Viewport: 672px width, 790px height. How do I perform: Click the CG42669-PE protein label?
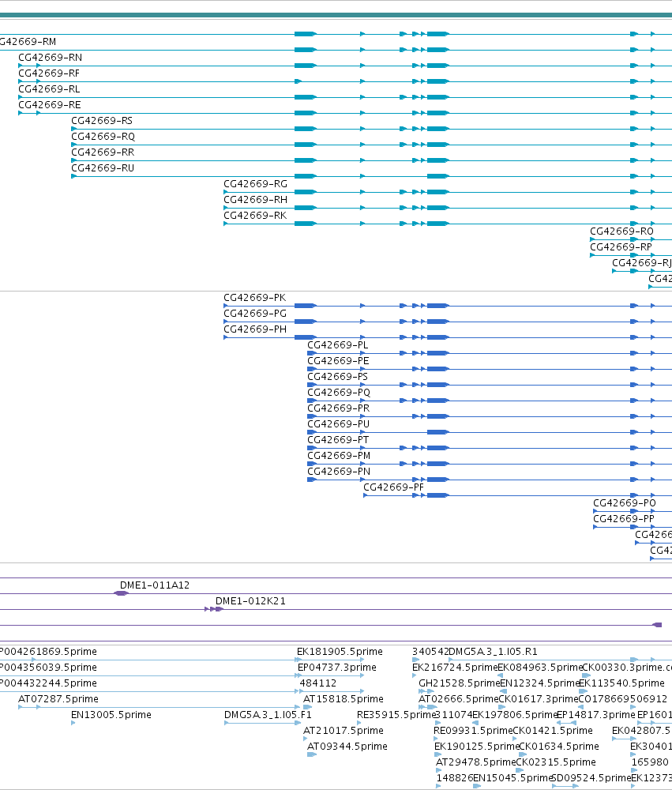(338, 361)
